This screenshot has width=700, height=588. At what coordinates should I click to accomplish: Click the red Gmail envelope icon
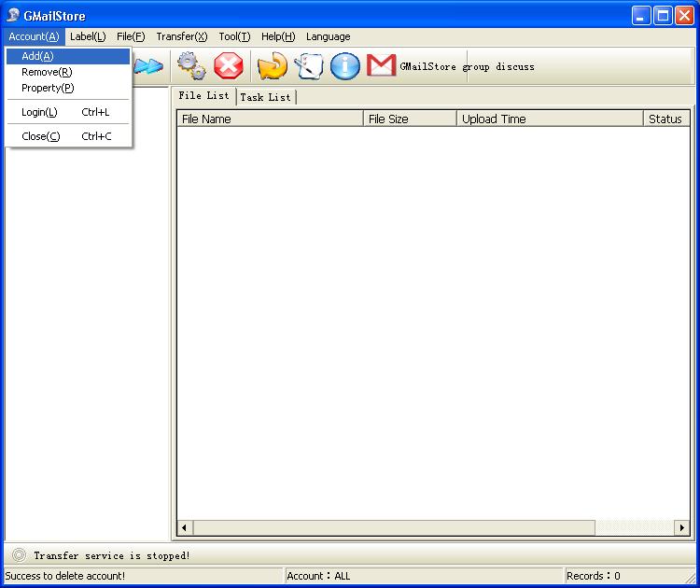coord(381,65)
